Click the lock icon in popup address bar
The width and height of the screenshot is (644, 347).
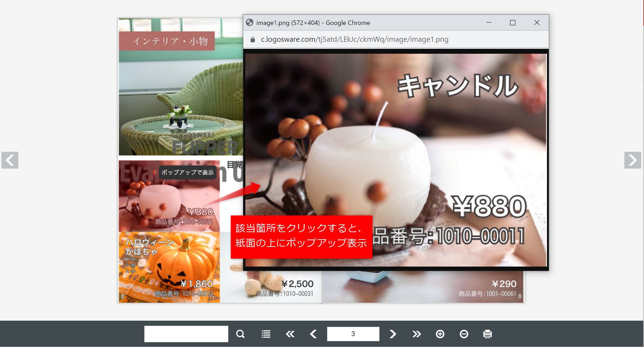click(252, 40)
